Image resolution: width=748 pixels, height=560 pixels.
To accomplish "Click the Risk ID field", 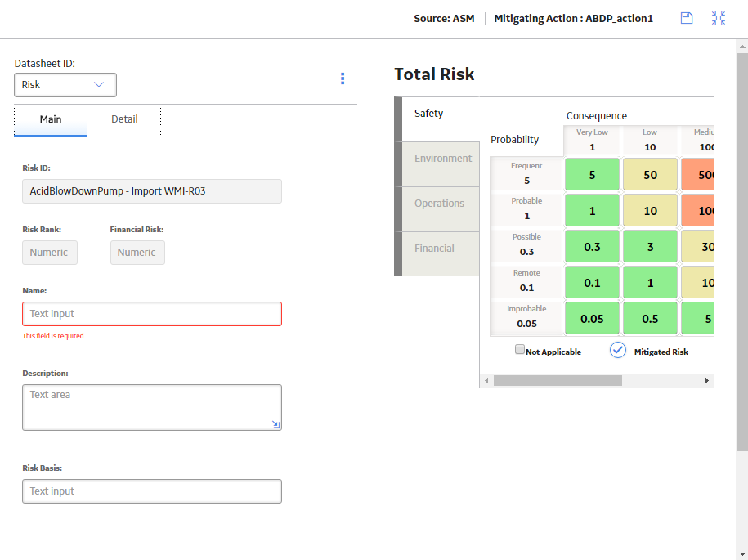I will (x=152, y=191).
